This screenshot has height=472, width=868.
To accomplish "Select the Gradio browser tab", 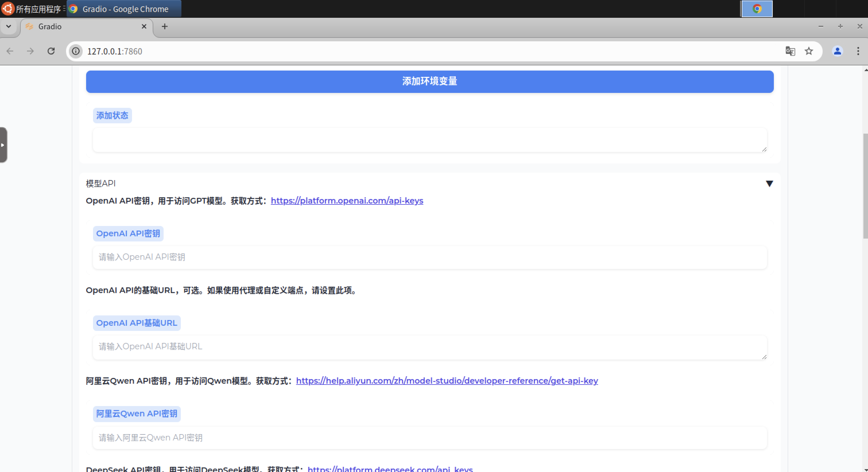I will pyautogui.click(x=86, y=27).
